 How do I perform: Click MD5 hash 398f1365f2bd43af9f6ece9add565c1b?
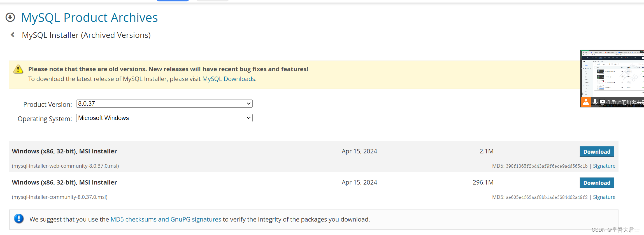547,166
